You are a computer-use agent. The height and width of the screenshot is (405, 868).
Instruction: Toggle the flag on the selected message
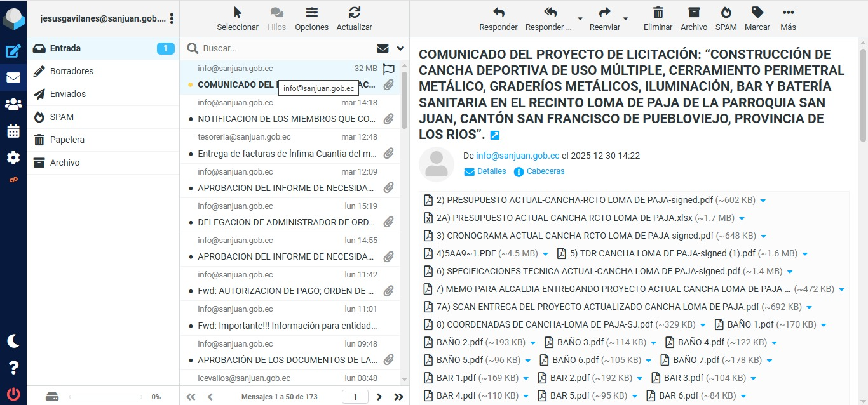389,69
